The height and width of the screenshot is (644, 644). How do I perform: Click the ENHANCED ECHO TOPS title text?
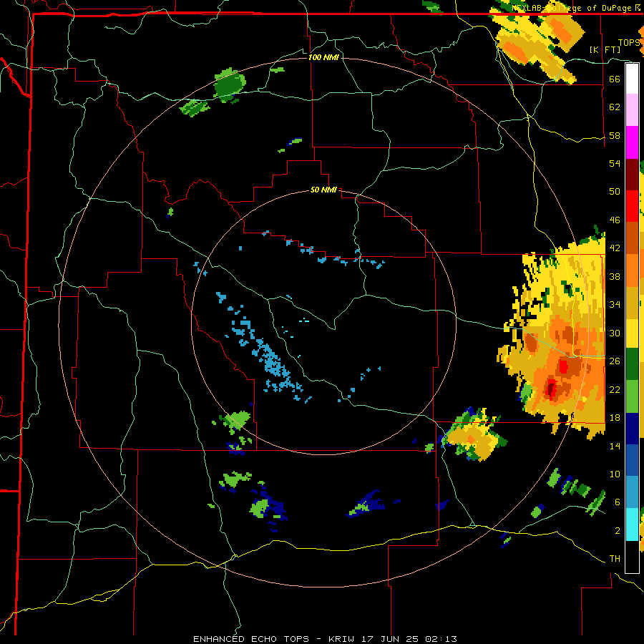251,639
